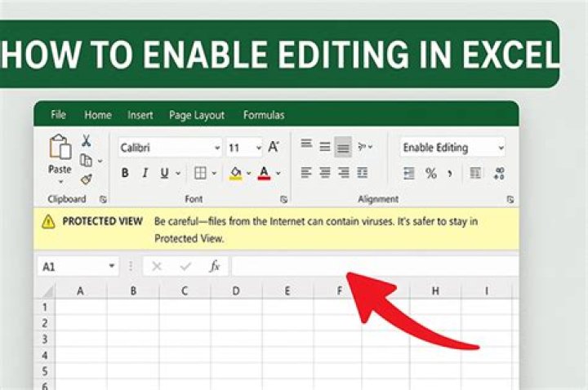This screenshot has width=588, height=390.
Task: Select row 5 header
Action: pos(45,371)
